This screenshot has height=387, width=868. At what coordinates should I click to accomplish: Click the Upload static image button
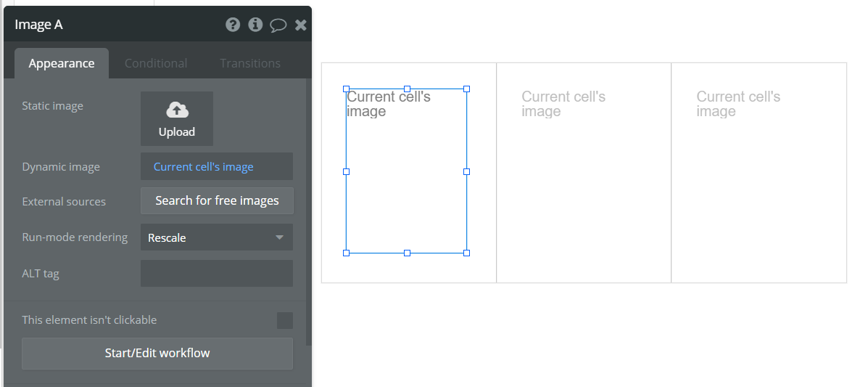coord(177,118)
